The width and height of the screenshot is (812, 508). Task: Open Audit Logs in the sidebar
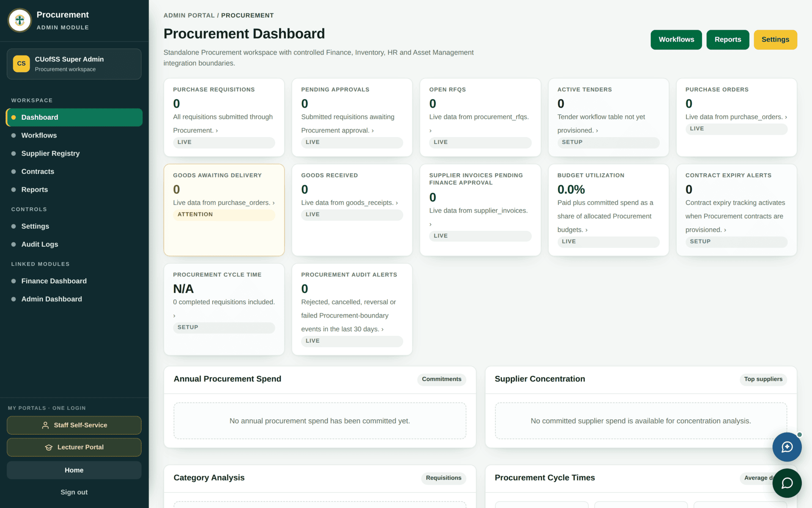coord(74,244)
